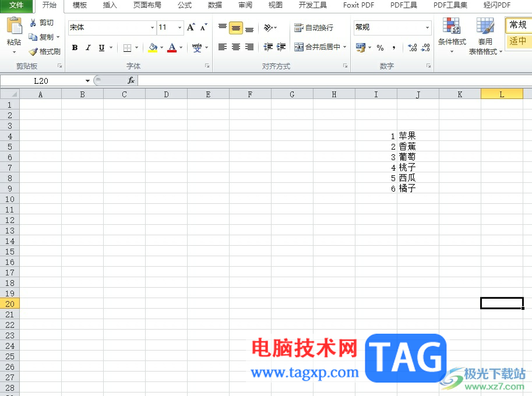
Task: Open the Name Box dropdown arrow
Action: pyautogui.click(x=87, y=81)
